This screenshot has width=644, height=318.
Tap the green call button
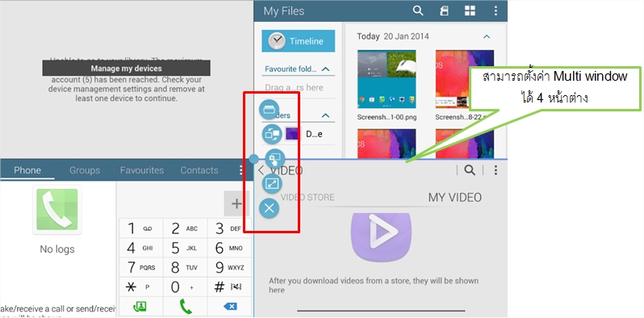tap(186, 307)
